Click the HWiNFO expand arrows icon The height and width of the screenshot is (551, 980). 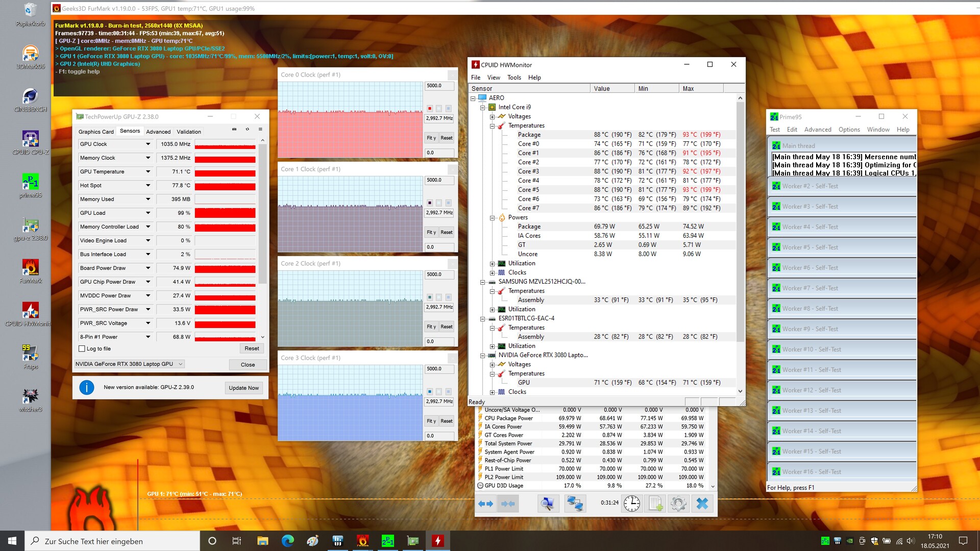tap(485, 504)
